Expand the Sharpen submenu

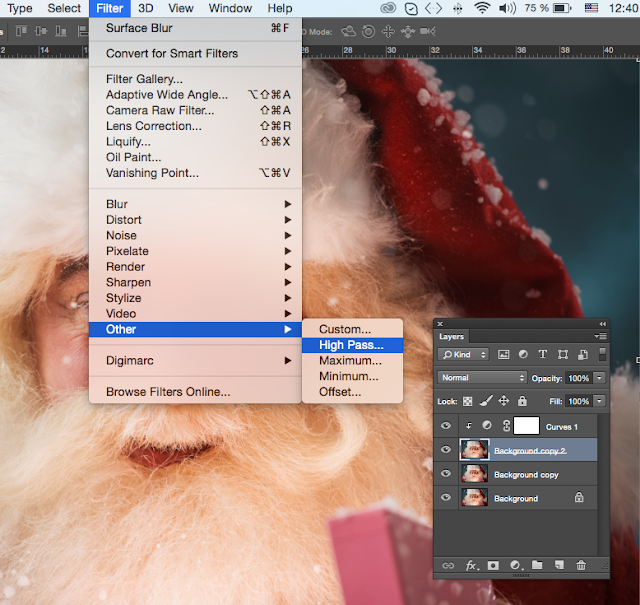pyautogui.click(x=195, y=282)
